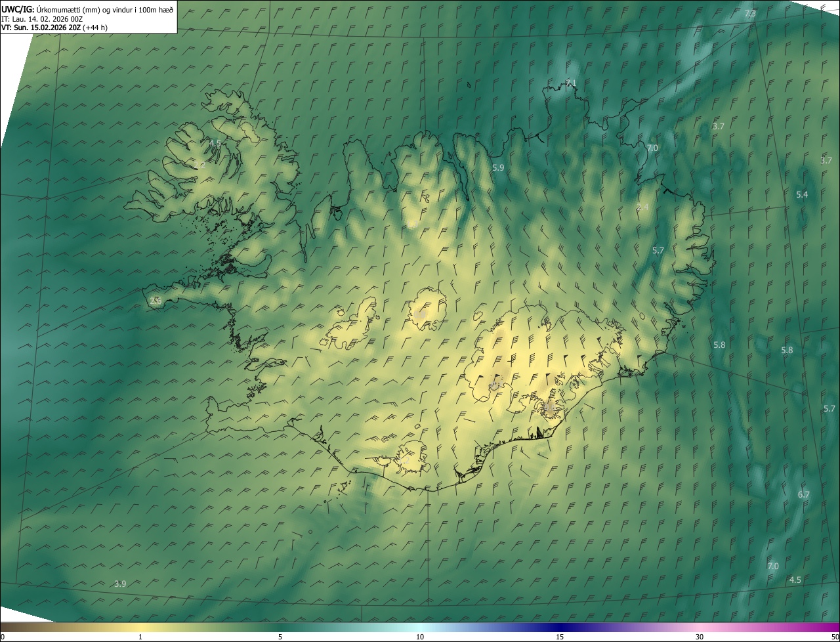840x642 pixels.
Task: Click the 5 tick on the color scale
Action: click(280, 637)
